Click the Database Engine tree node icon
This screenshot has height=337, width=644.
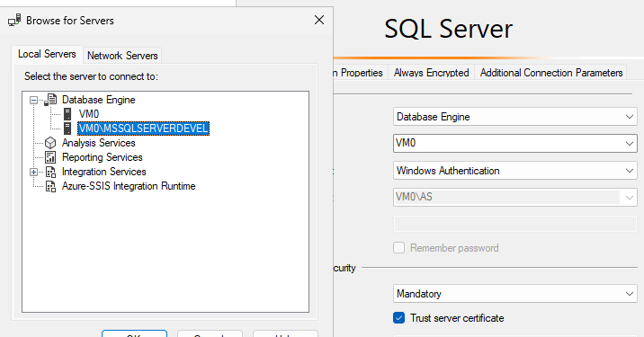(50, 100)
